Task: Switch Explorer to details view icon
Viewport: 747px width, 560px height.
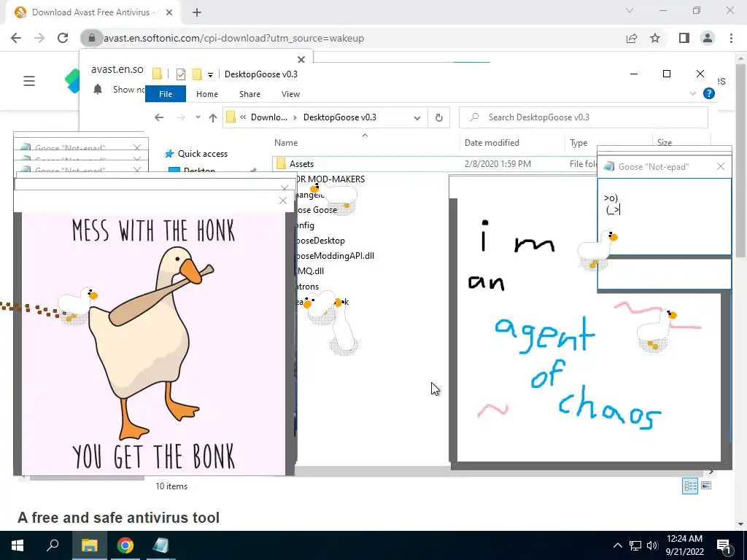Action: [690, 486]
